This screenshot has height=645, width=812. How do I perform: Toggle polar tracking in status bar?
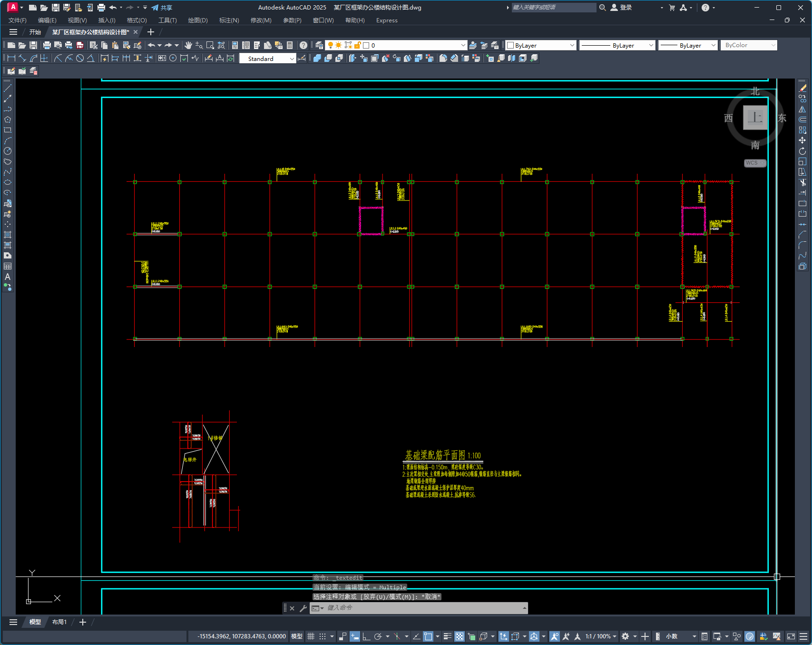coord(378,636)
